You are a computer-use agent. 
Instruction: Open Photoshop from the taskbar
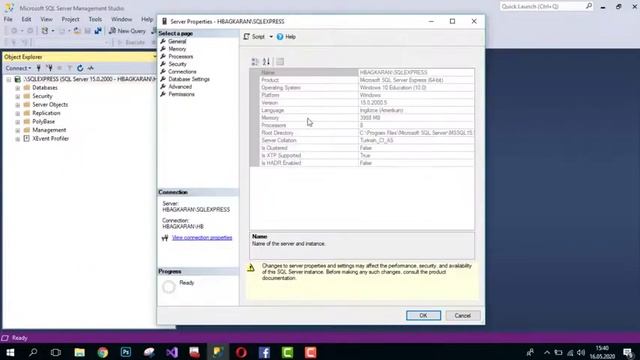(x=126, y=352)
